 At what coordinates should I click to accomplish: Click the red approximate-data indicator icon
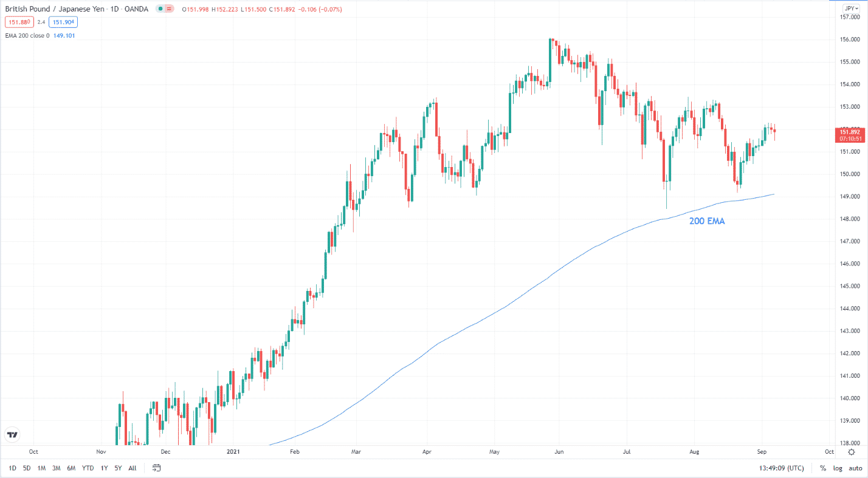(169, 9)
